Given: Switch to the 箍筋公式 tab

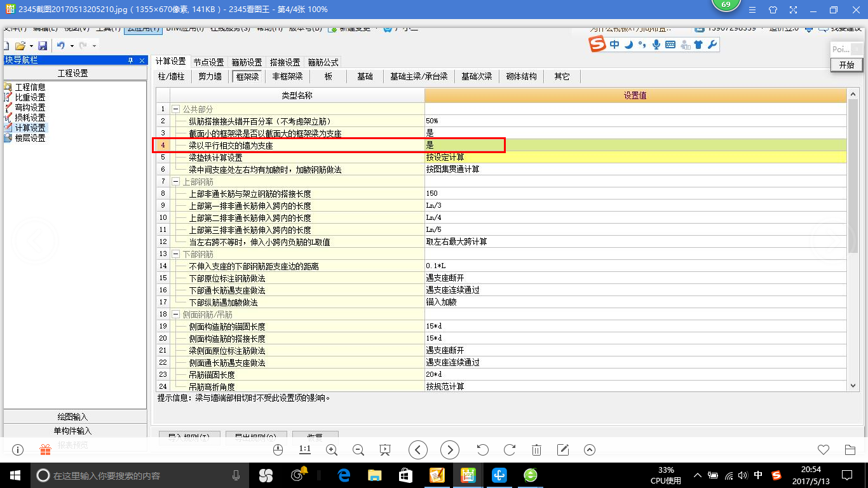Looking at the screenshot, I should [323, 62].
